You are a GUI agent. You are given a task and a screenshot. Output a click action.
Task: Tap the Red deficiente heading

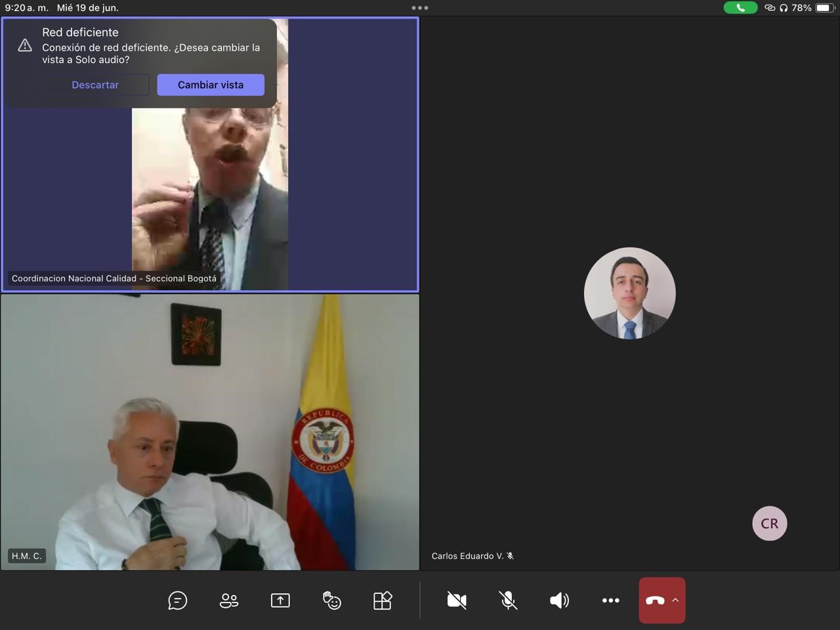click(80, 32)
